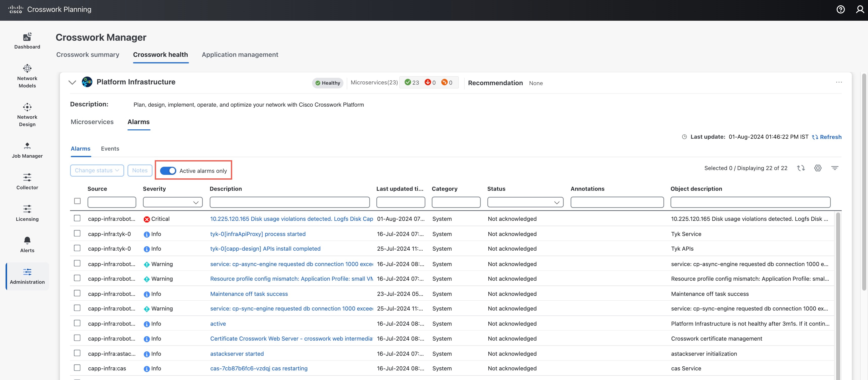Click the Object description filter field
This screenshot has width=868, height=380.
tap(750, 202)
